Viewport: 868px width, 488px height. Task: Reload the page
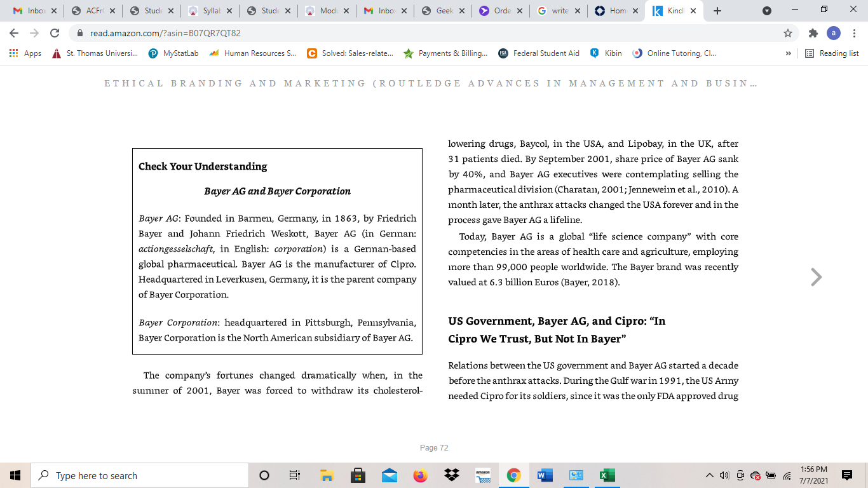[55, 33]
